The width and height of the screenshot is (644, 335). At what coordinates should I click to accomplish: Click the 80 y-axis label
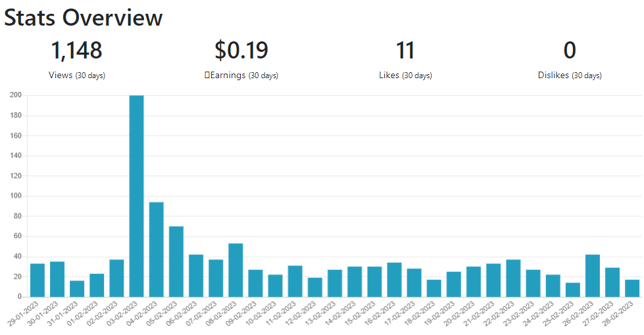coord(17,216)
